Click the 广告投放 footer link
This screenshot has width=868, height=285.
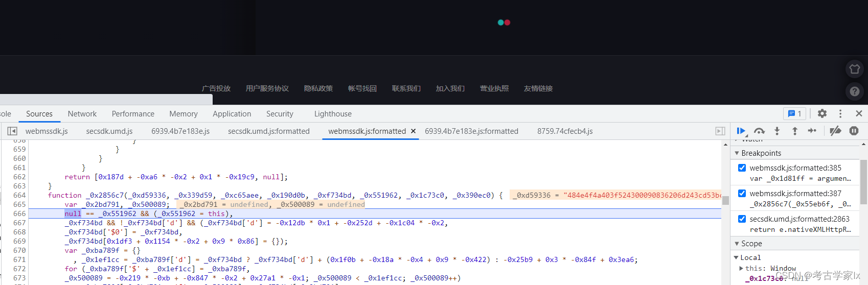coord(216,88)
